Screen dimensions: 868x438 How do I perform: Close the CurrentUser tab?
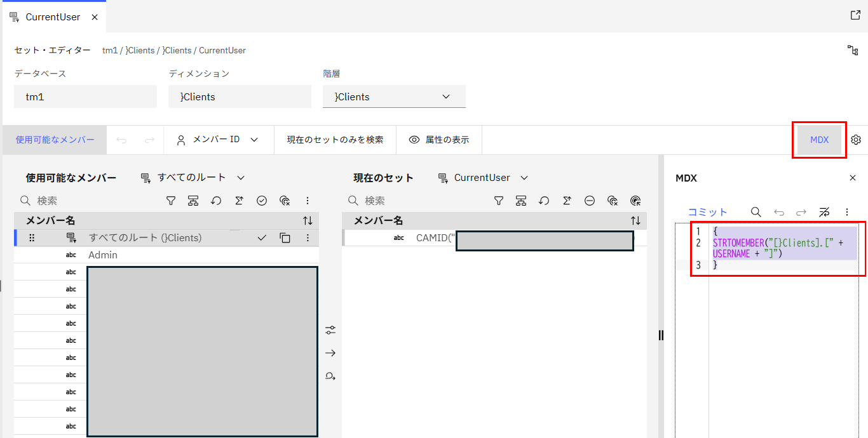coord(95,17)
